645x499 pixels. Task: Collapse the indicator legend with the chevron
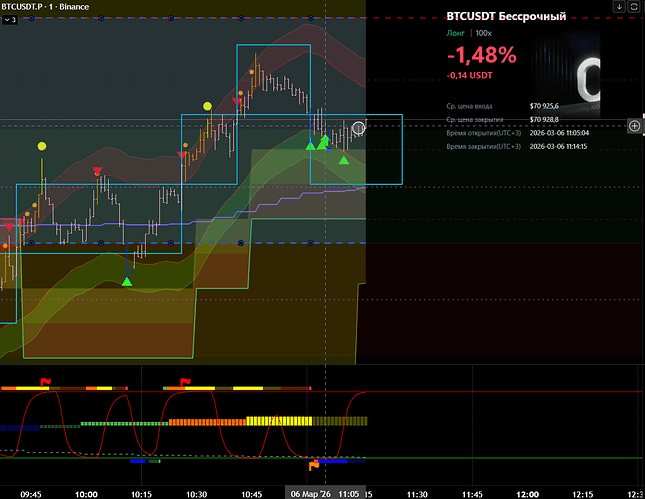[x=5, y=19]
